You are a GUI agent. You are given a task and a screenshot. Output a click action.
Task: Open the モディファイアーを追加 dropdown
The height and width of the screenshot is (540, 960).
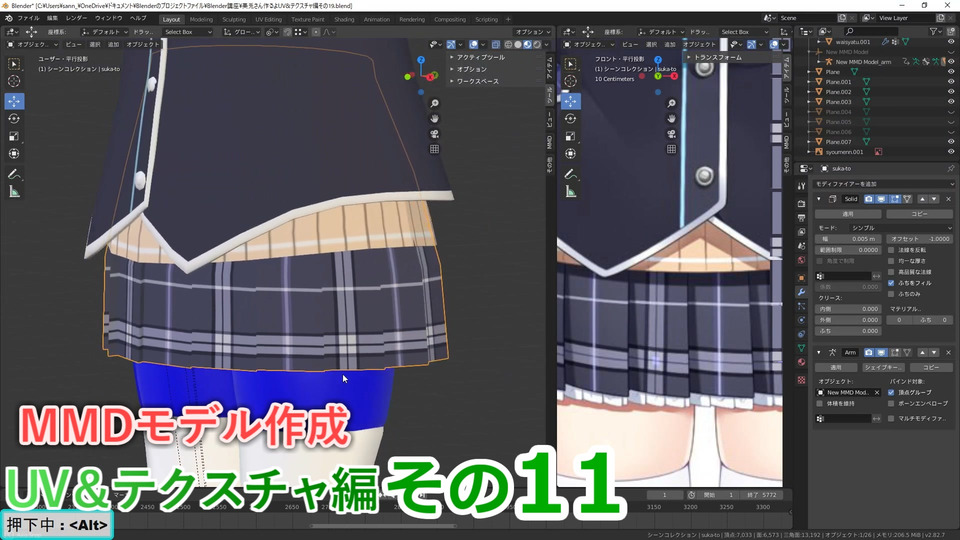[x=880, y=184]
